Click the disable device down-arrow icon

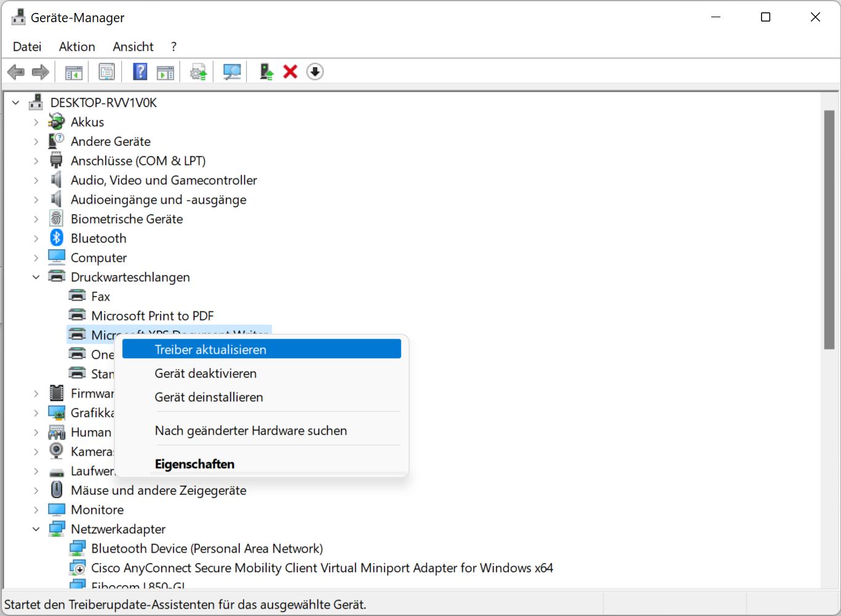(x=315, y=72)
